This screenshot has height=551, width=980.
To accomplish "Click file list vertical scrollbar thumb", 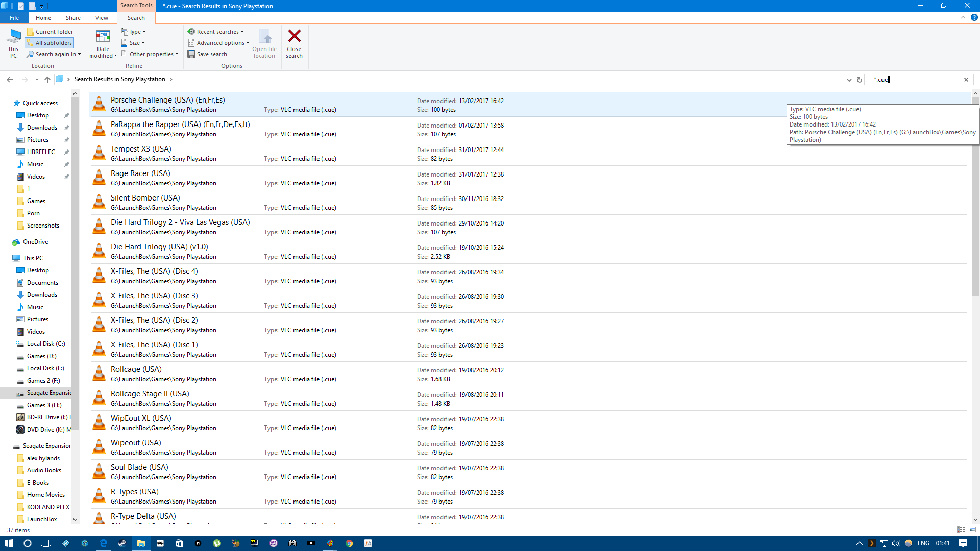I will 975,197.
